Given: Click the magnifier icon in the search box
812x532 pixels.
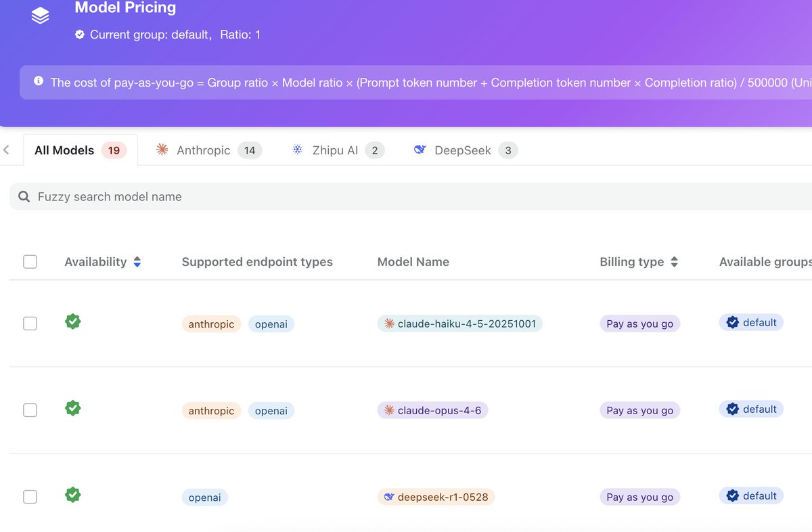Looking at the screenshot, I should tap(24, 196).
